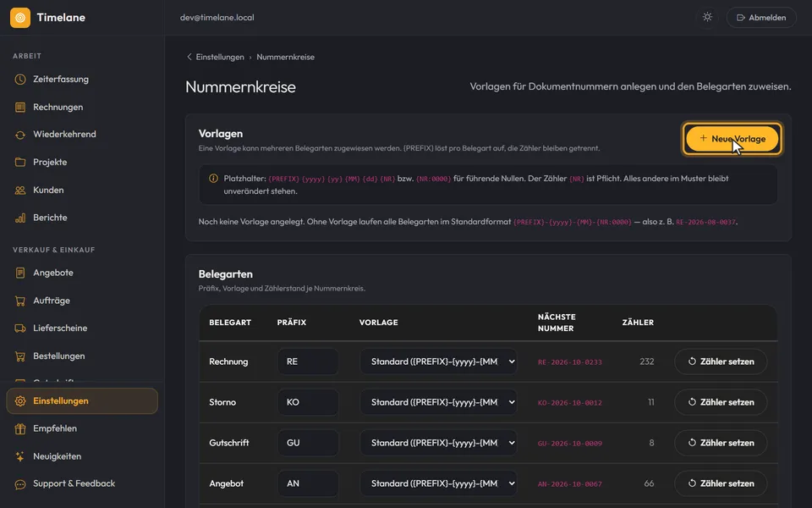This screenshot has height=508, width=812.
Task: Open the Empfehlen gift icon
Action: coord(20,428)
